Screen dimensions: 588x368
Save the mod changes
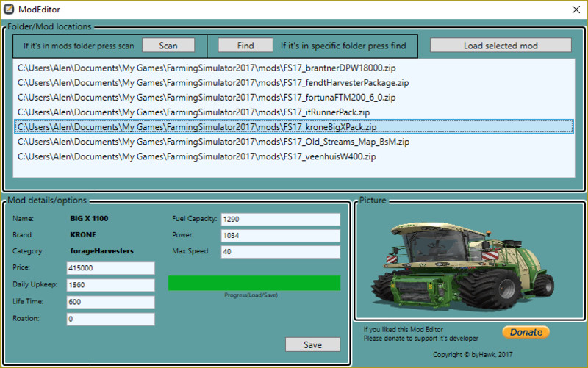tap(312, 344)
